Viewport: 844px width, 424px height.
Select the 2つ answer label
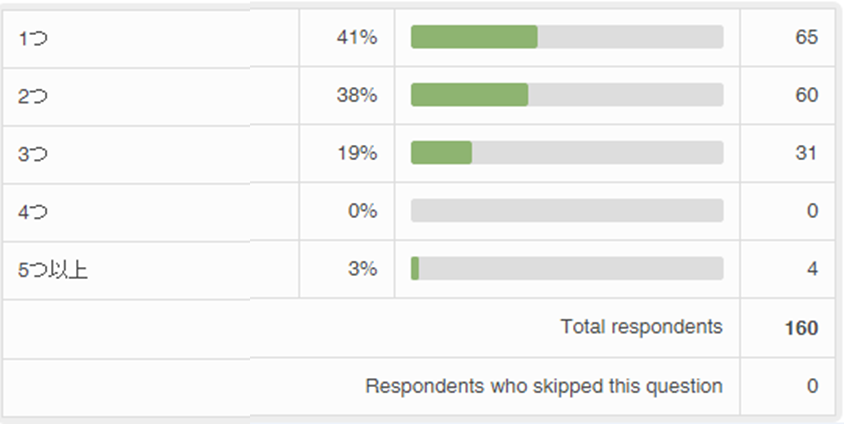[x=33, y=96]
